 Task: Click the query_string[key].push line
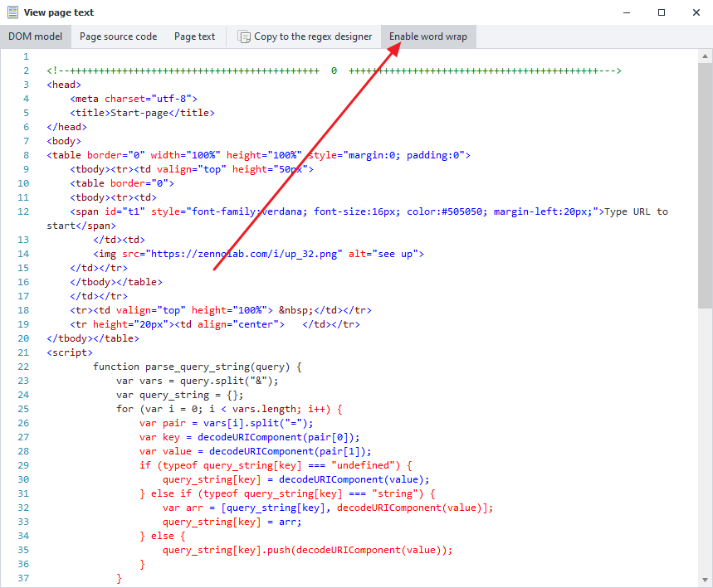308,549
